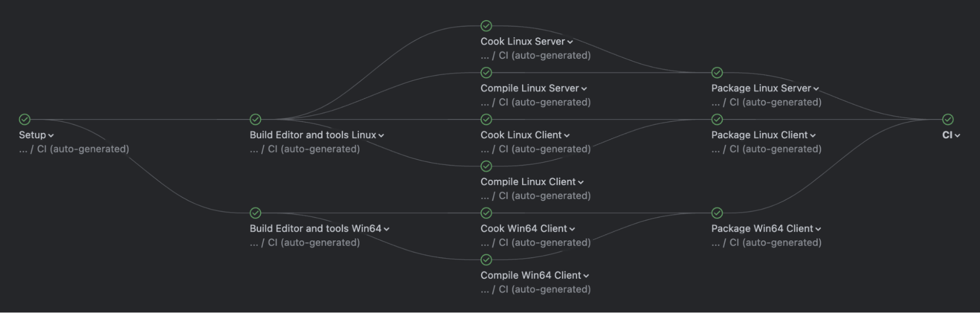This screenshot has height=313, width=980.
Task: Expand the Setup step chevron
Action: [51, 136]
